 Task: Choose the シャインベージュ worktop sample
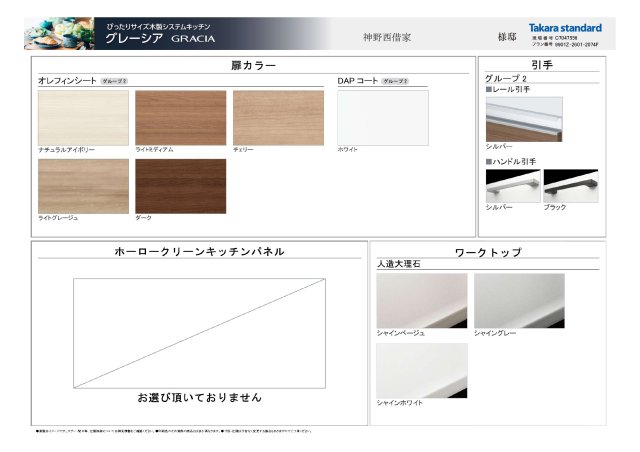coord(422,301)
